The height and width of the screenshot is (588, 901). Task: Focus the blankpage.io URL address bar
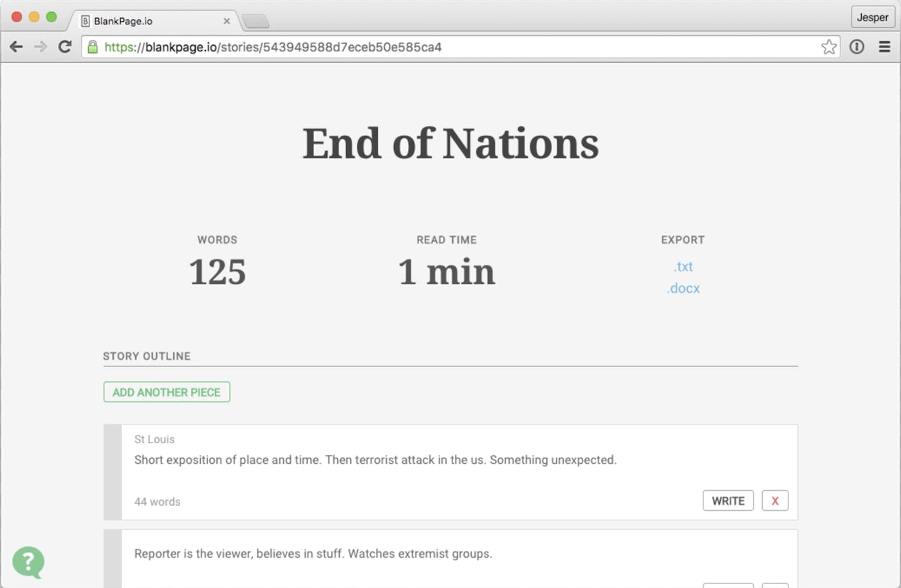pos(460,47)
